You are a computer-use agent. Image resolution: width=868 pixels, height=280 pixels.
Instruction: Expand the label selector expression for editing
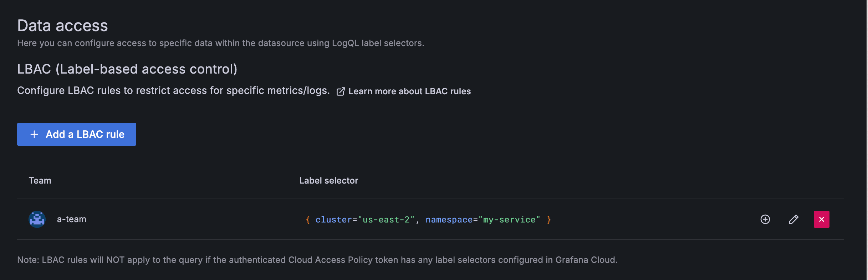click(x=793, y=219)
